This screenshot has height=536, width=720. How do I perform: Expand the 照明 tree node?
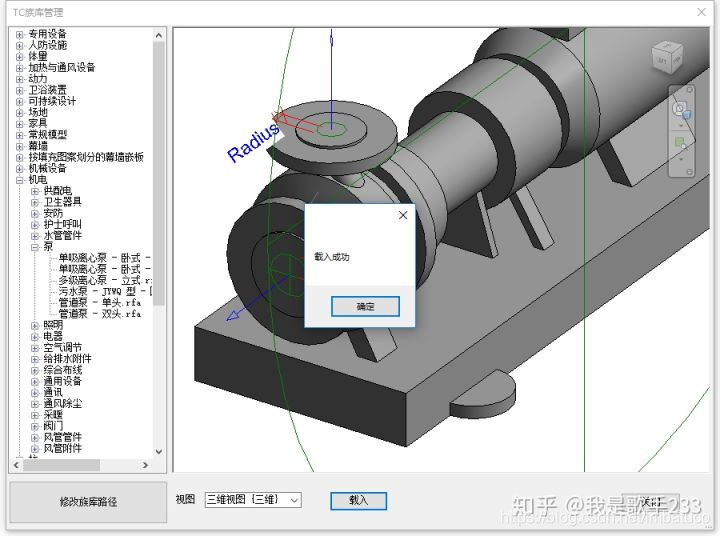(x=34, y=326)
